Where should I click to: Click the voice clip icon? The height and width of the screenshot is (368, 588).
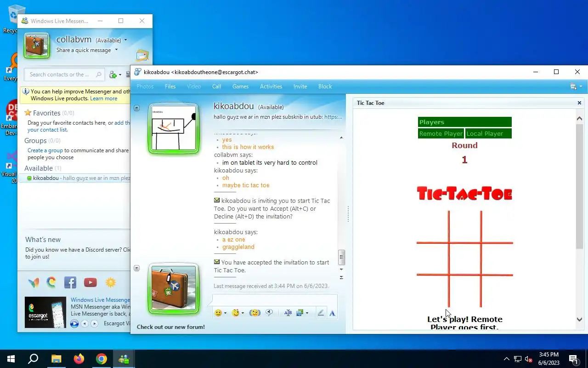(269, 313)
